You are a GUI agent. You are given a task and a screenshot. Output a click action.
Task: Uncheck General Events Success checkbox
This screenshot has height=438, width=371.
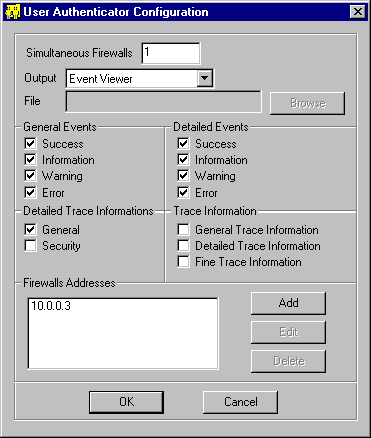pos(30,144)
